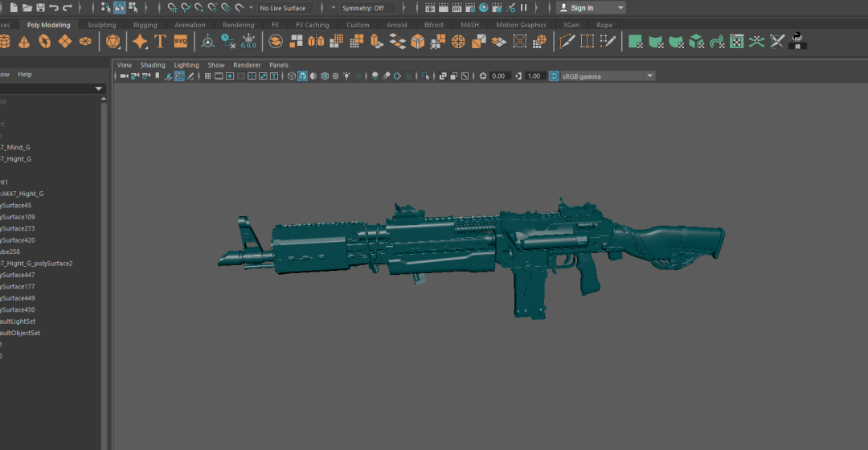868x450 pixels.
Task: Open the Shading menu in viewport
Action: 153,65
